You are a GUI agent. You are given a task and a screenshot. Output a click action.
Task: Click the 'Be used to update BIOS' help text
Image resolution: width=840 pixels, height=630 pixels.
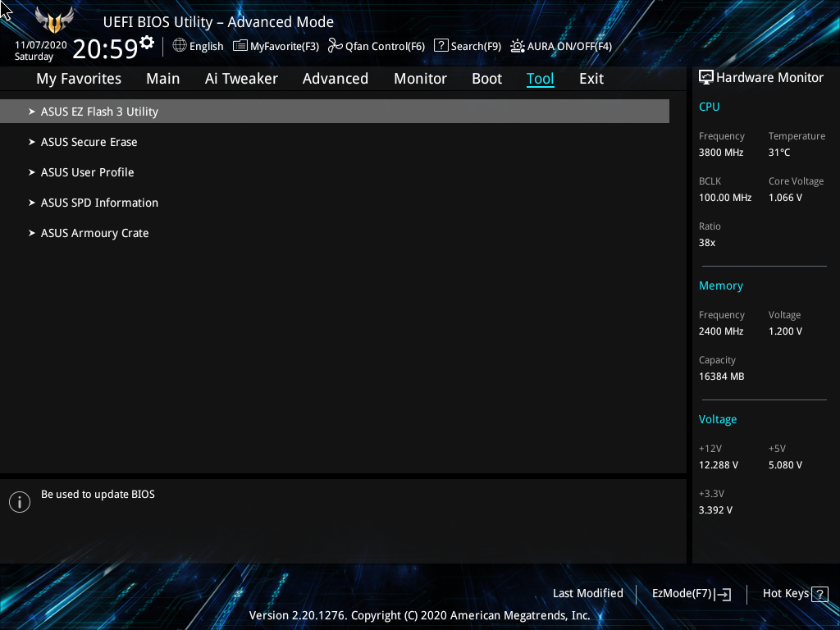coord(98,495)
